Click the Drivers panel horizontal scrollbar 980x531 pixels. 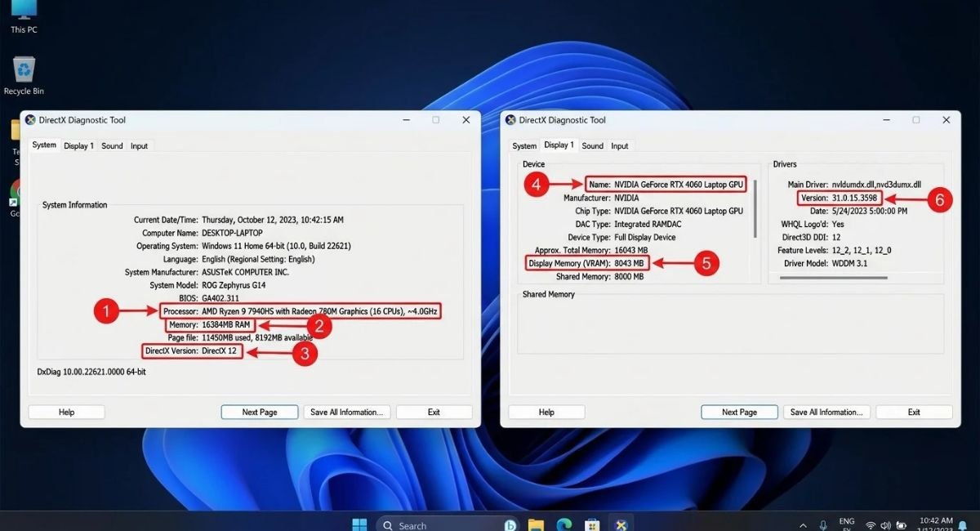833,278
